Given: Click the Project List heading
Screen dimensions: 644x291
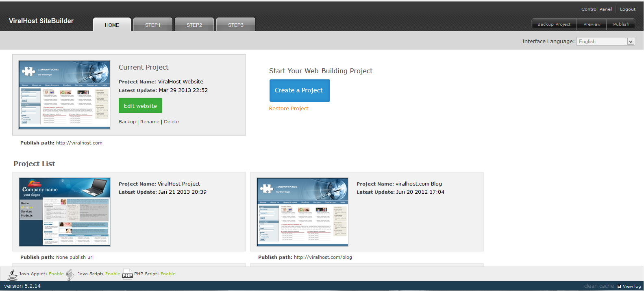Looking at the screenshot, I should 34,164.
